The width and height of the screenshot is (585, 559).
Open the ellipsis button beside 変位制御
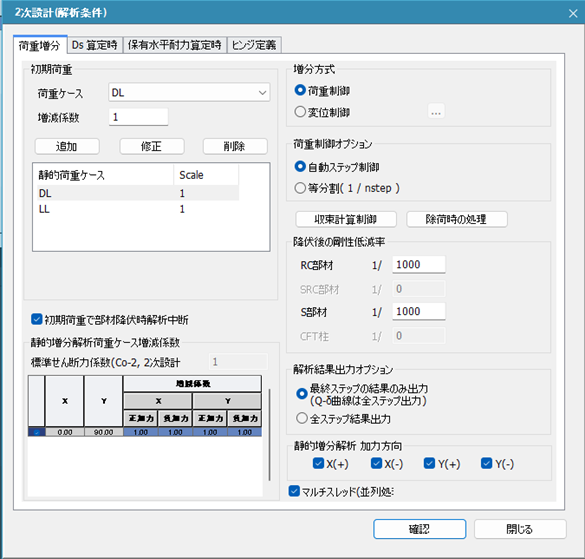tap(436, 112)
